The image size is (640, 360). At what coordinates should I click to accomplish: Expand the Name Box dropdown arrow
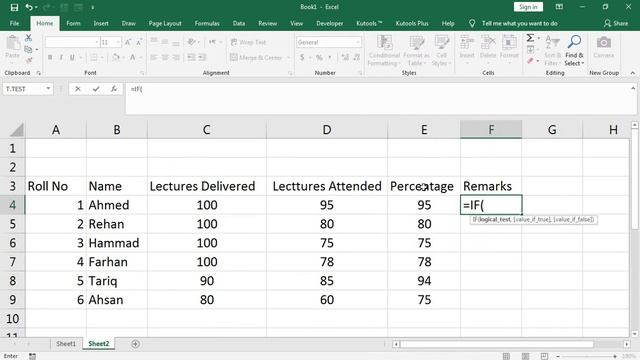pos(48,89)
